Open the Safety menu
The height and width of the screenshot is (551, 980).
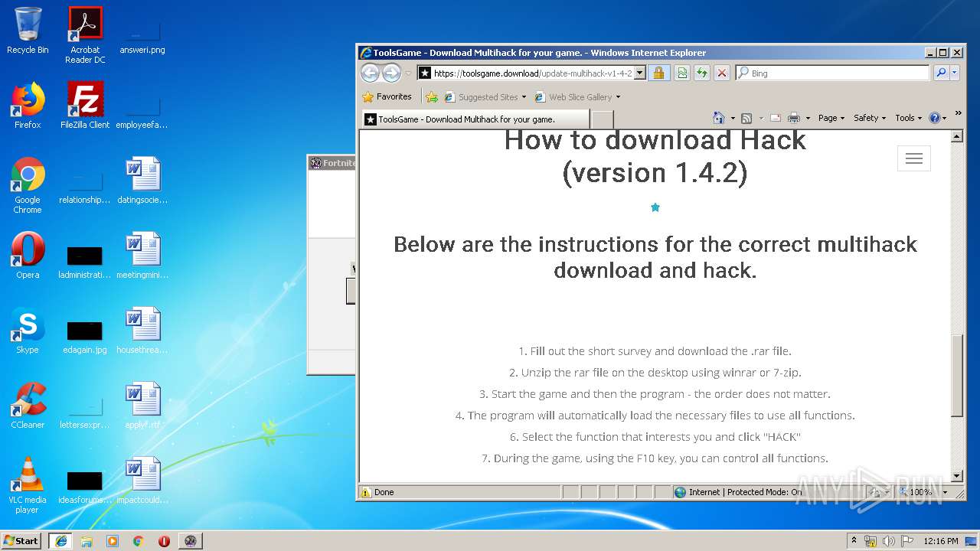(x=870, y=118)
